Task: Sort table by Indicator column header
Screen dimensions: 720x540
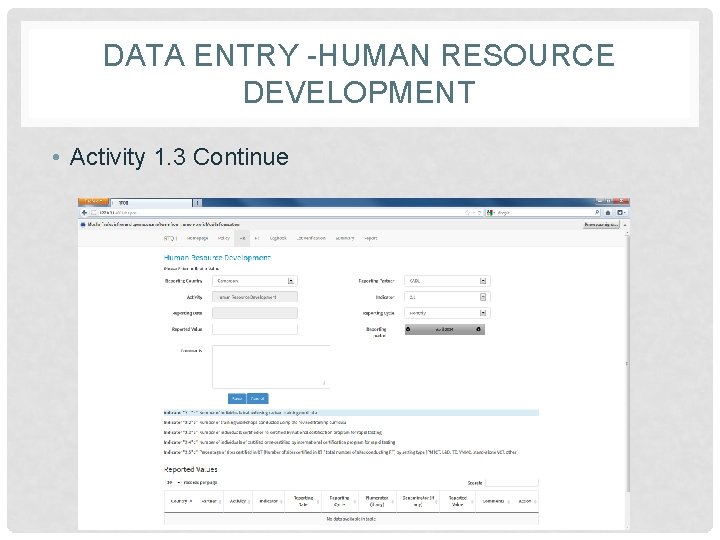Action: pyautogui.click(x=269, y=501)
